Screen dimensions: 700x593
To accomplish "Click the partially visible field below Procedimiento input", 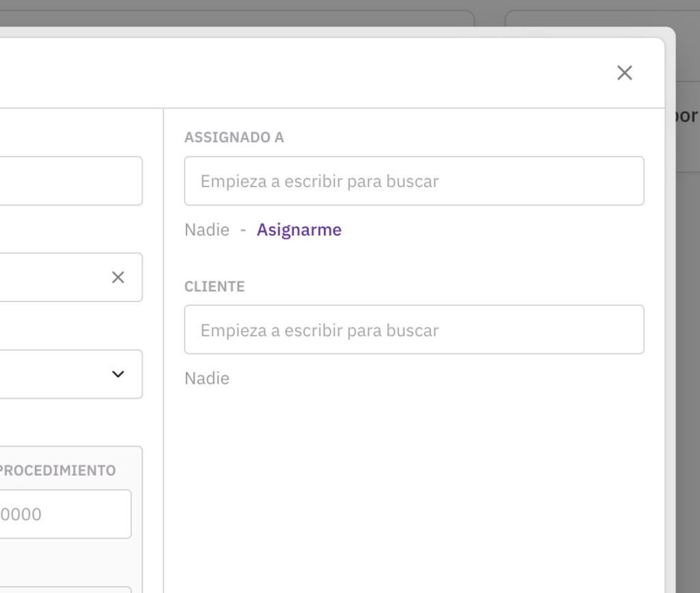I will pyautogui.click(x=65, y=589).
